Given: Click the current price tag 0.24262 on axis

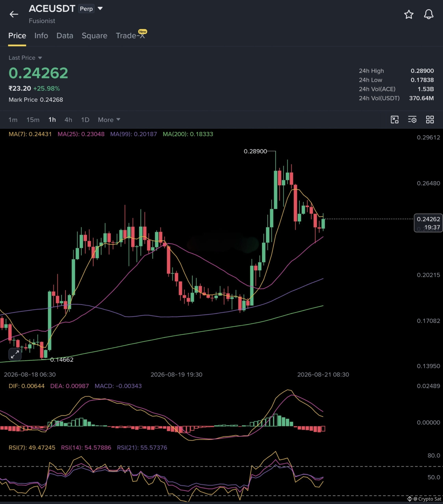Looking at the screenshot, I should 428,223.
